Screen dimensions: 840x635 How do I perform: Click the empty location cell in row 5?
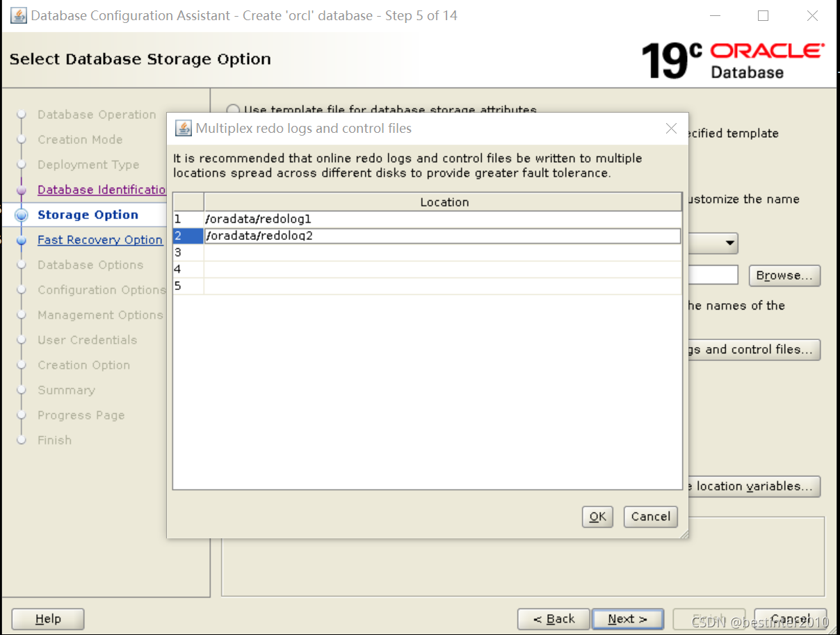tap(442, 286)
